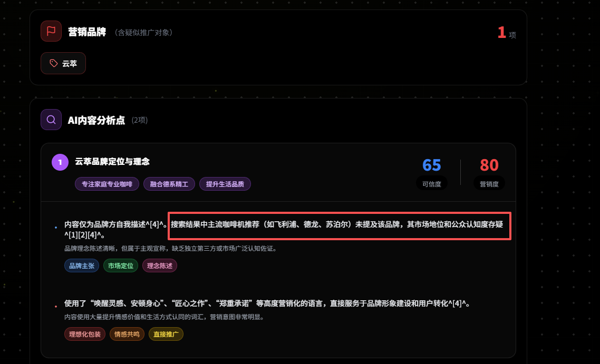Image resolution: width=600 pixels, height=364 pixels.
Task: Click the red 1 项 count
Action: 507,33
